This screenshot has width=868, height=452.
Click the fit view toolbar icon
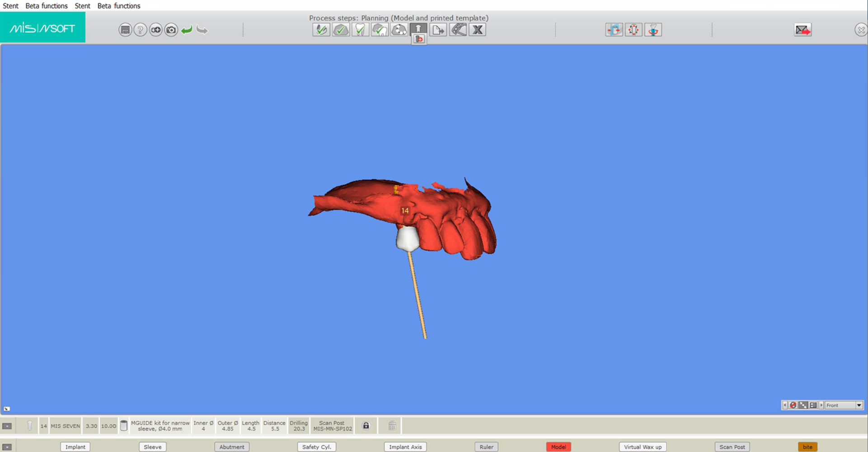803,405
